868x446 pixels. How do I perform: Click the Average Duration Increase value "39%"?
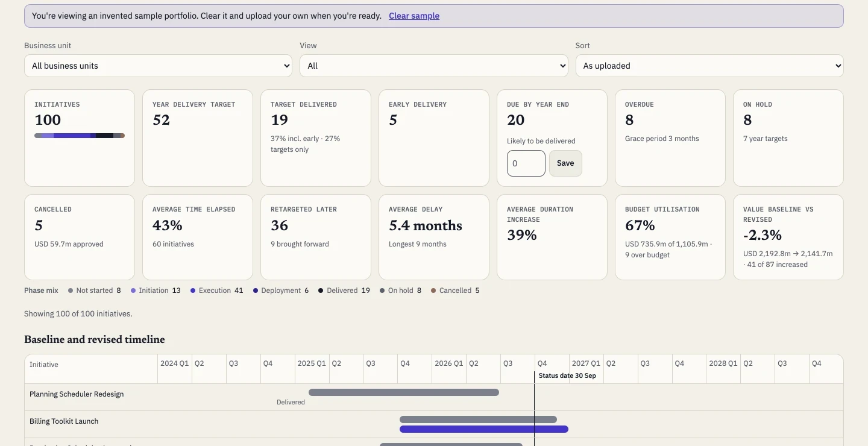[x=522, y=235]
